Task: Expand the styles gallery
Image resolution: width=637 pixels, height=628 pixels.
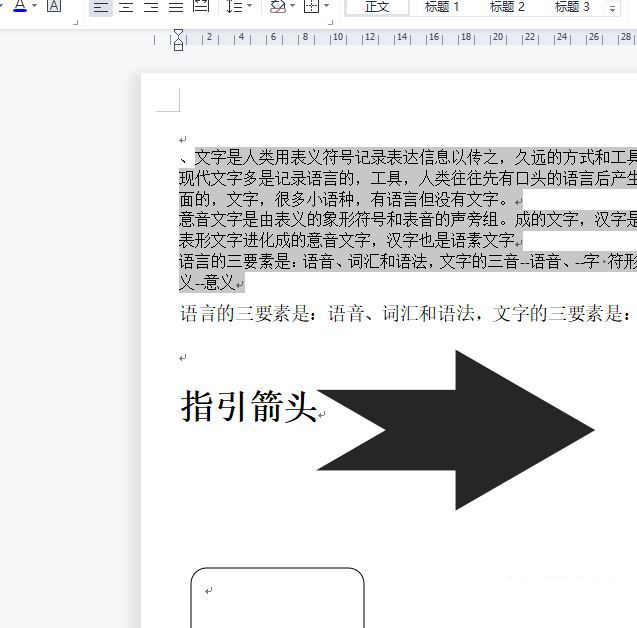Action: click(613, 8)
